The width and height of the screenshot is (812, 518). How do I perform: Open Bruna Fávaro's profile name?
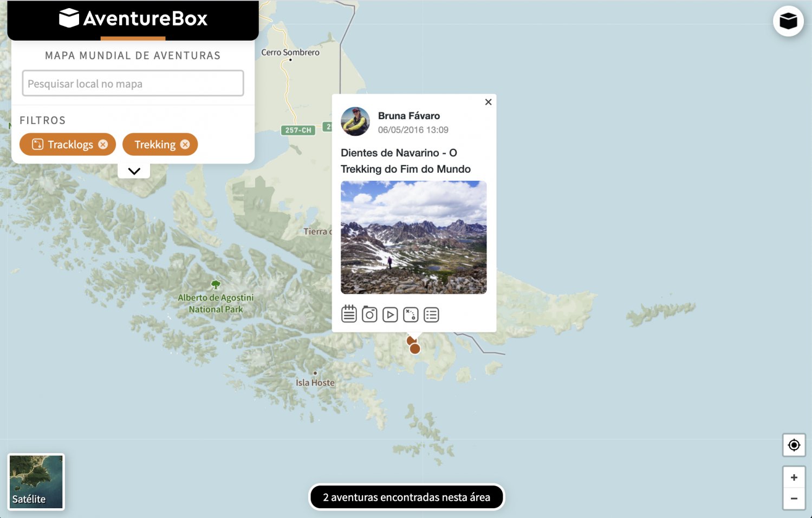coord(408,116)
